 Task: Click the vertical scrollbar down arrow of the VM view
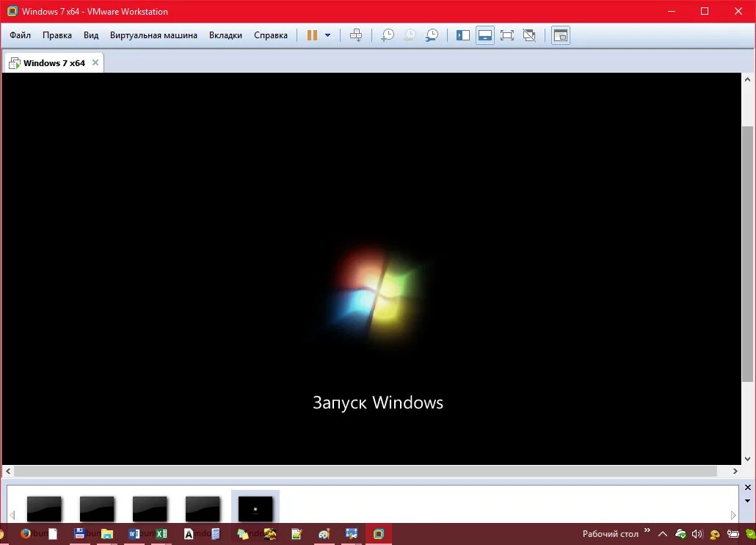pos(747,458)
